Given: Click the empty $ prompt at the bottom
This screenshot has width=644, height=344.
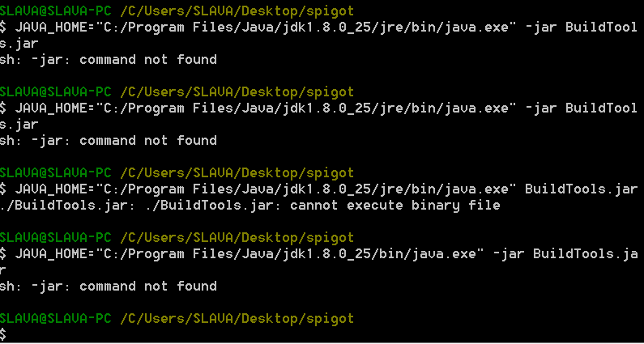Looking at the screenshot, I should (x=3, y=334).
